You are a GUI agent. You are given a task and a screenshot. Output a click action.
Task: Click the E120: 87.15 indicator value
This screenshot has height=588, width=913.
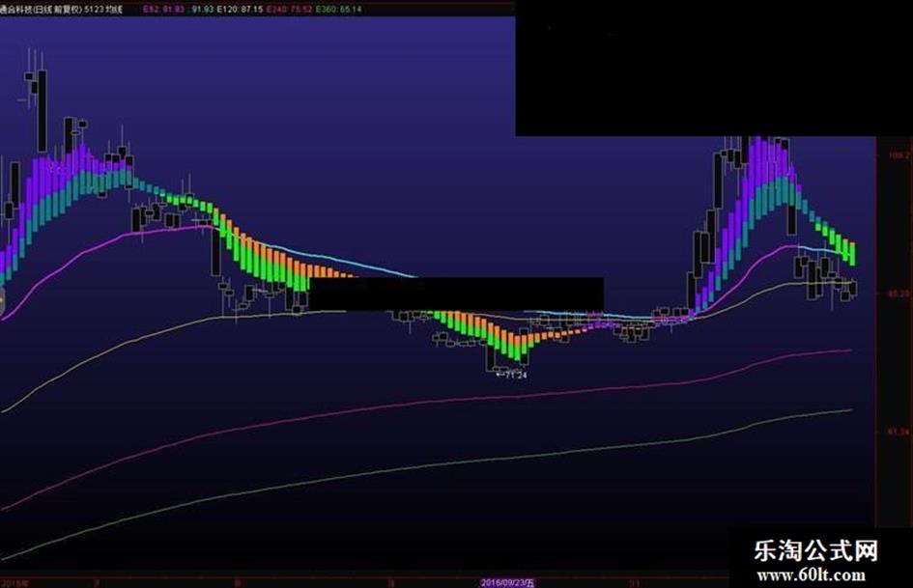(x=240, y=10)
